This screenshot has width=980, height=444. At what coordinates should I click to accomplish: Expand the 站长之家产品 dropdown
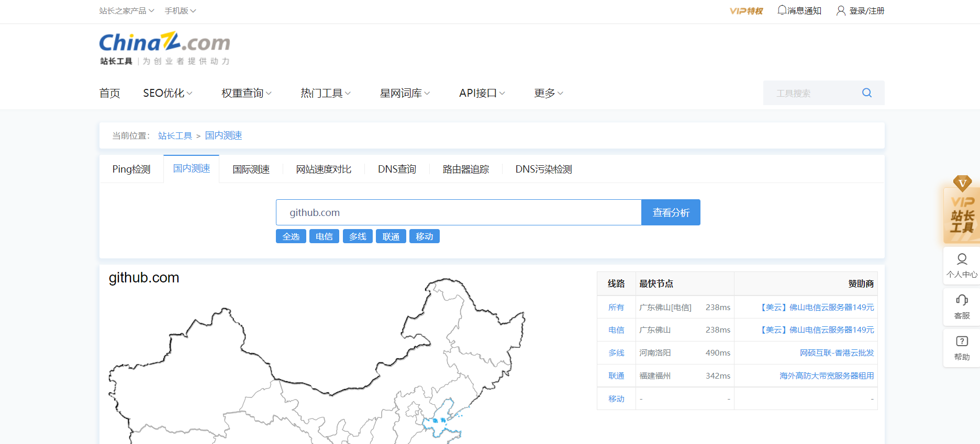127,10
